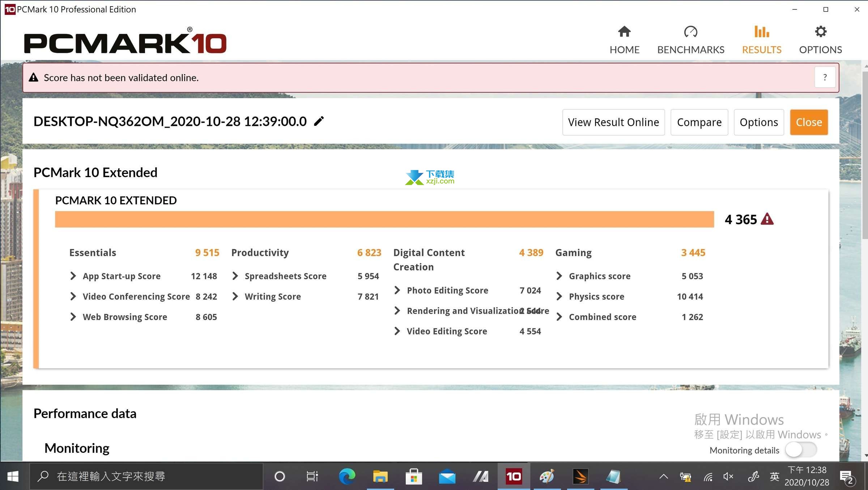Viewport: 868px width, 490px height.
Task: Select the RESULTS tab
Action: (x=762, y=40)
